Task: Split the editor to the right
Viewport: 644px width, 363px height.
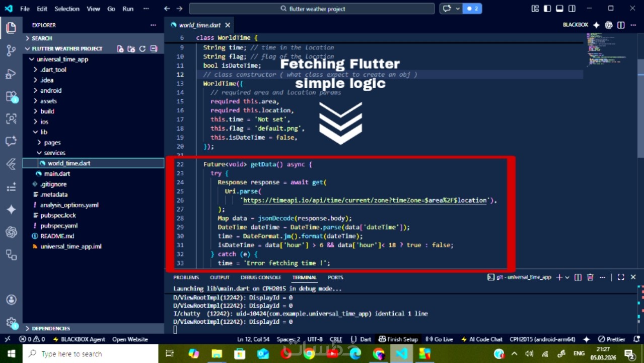Action: pyautogui.click(x=621, y=25)
